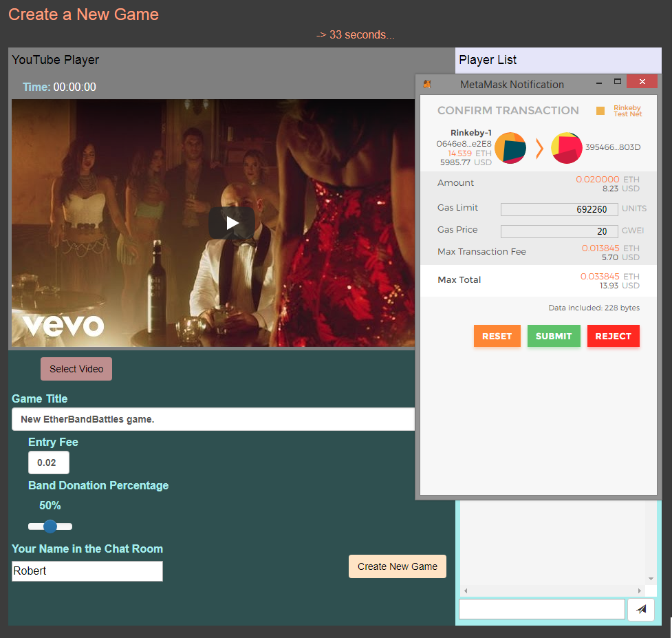Focus the Entry Fee field

tap(48, 462)
